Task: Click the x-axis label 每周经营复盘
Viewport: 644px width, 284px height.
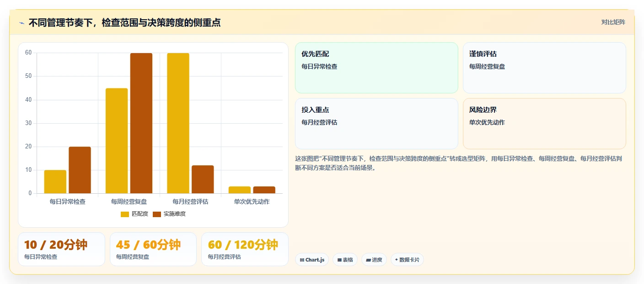Action: pos(129,202)
